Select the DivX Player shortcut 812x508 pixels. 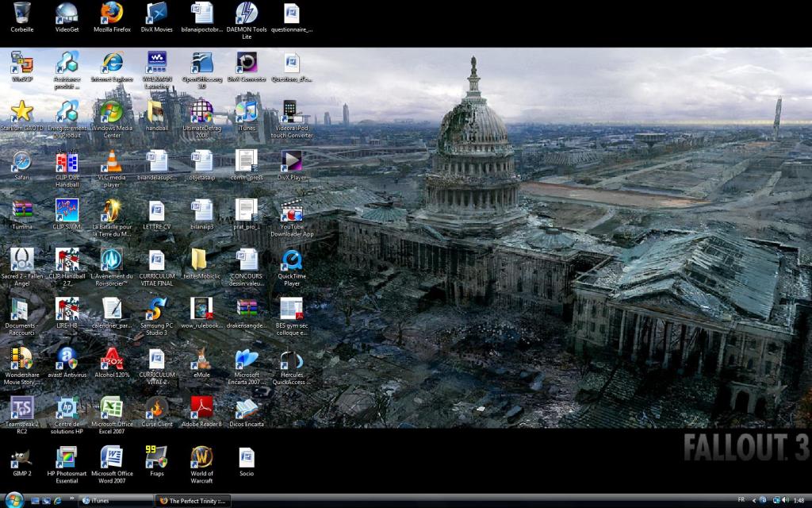(x=292, y=165)
